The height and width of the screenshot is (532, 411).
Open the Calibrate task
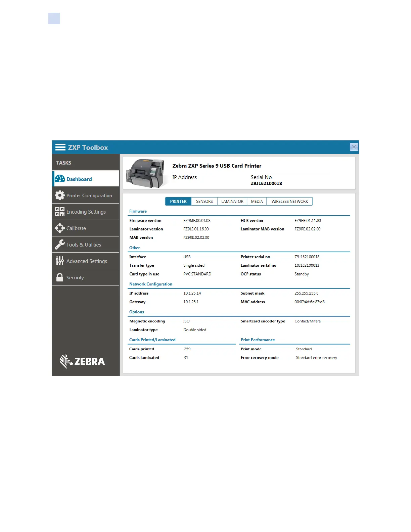[x=86, y=228]
